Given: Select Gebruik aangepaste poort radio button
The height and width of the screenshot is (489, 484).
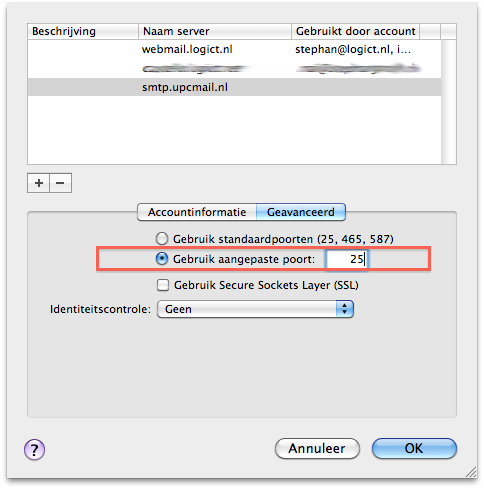Looking at the screenshot, I should [x=162, y=259].
